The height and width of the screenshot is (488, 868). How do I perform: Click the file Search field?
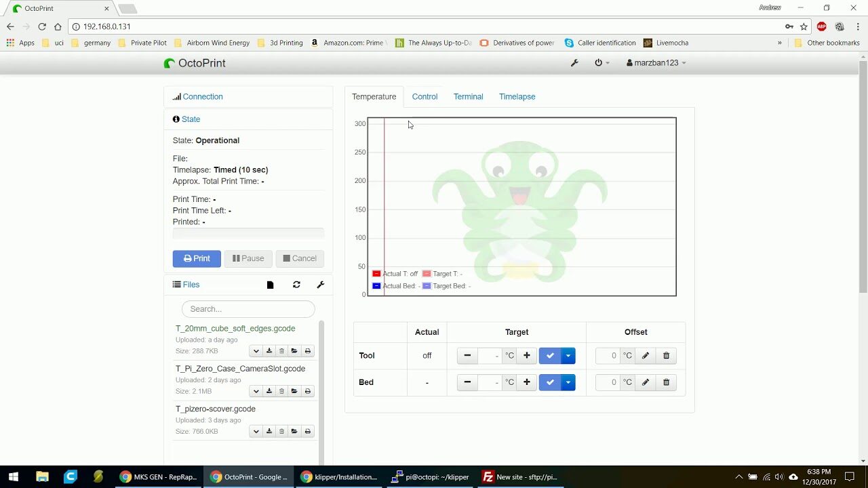tap(248, 309)
